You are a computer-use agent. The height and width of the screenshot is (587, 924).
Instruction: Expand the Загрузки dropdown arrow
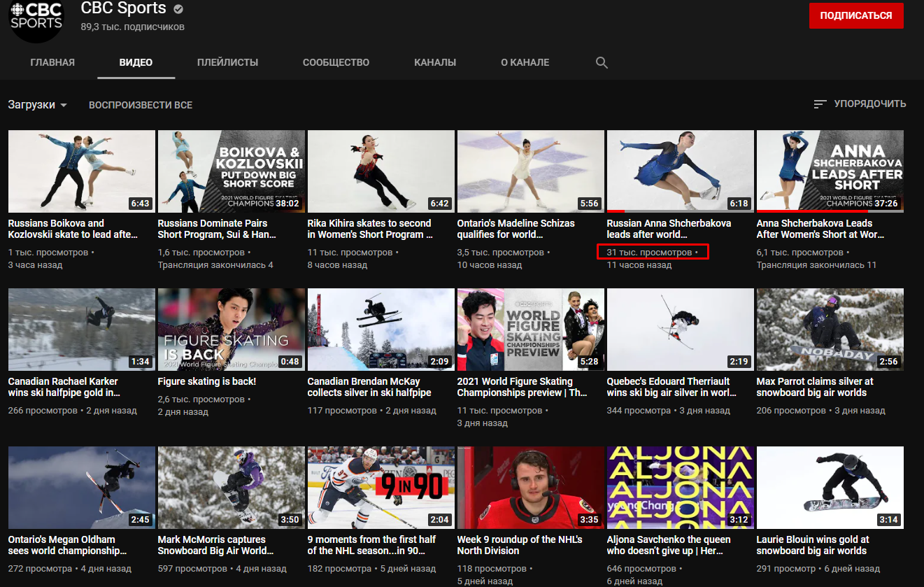[x=64, y=105]
